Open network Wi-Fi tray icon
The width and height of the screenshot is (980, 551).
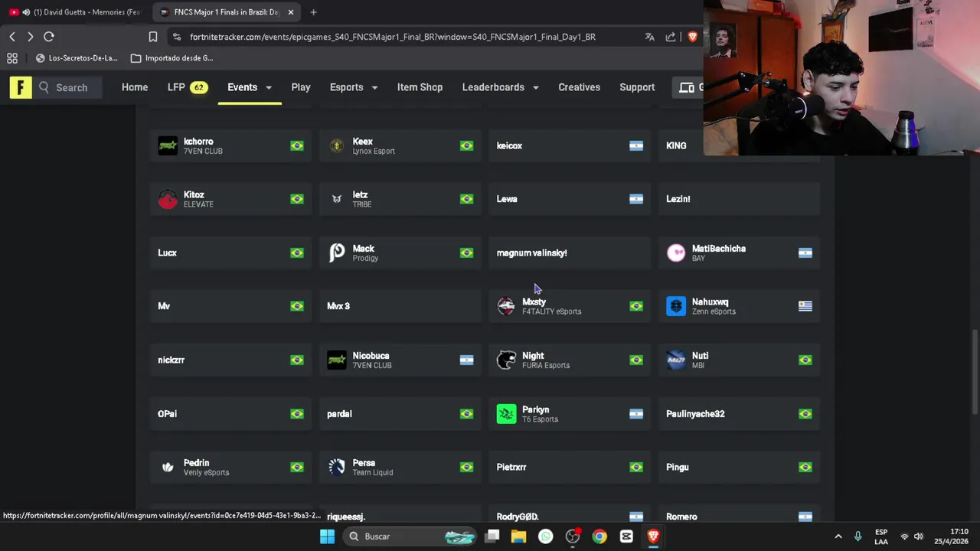pyautogui.click(x=904, y=536)
